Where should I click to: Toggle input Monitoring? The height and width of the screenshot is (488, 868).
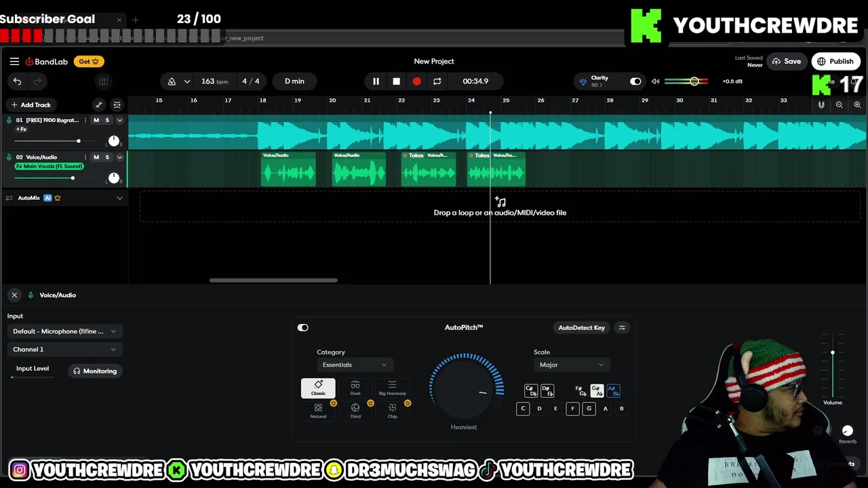tap(95, 371)
